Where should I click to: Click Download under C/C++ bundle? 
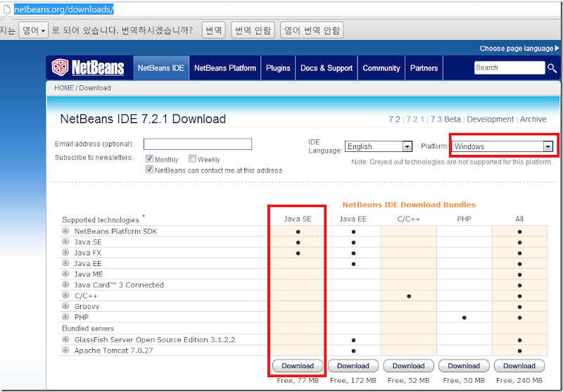point(409,366)
